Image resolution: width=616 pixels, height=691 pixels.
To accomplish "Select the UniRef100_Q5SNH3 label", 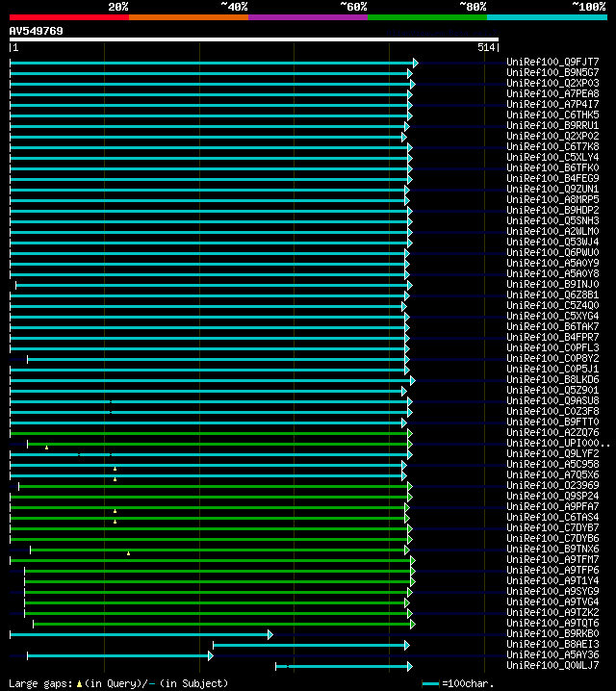I will (x=552, y=220).
